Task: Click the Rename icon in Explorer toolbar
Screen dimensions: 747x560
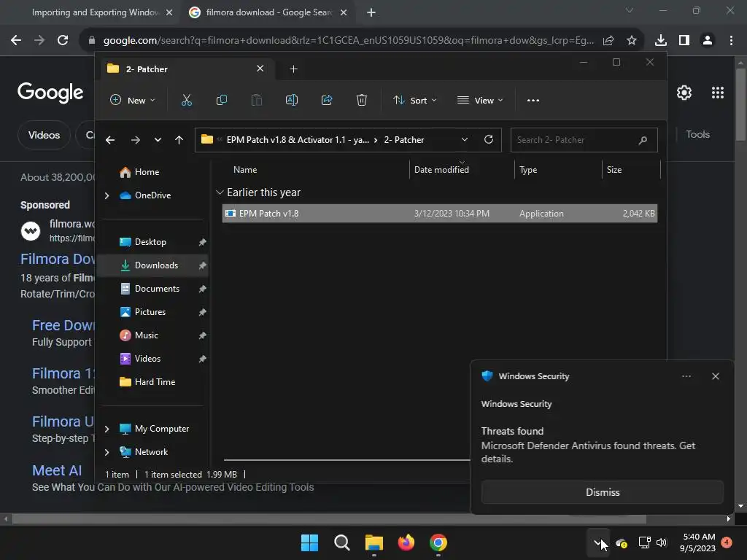Action: coord(292,100)
